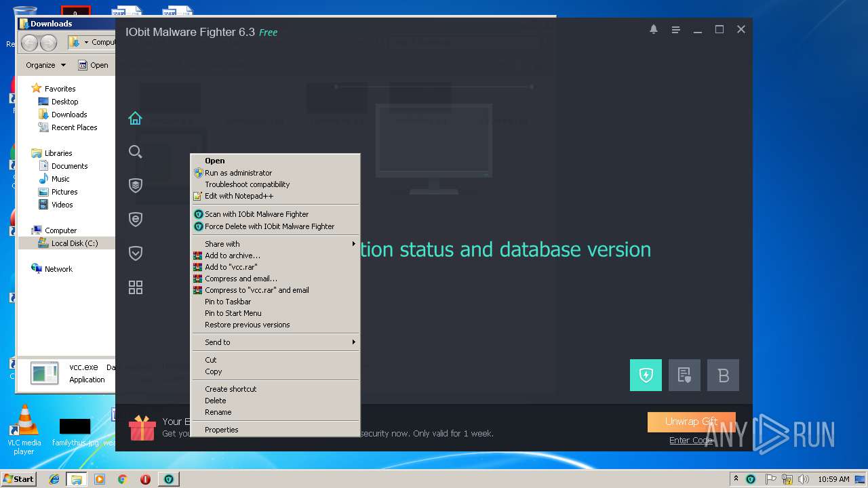Choose Rename in the context menu
The height and width of the screenshot is (488, 868).
click(x=275, y=412)
